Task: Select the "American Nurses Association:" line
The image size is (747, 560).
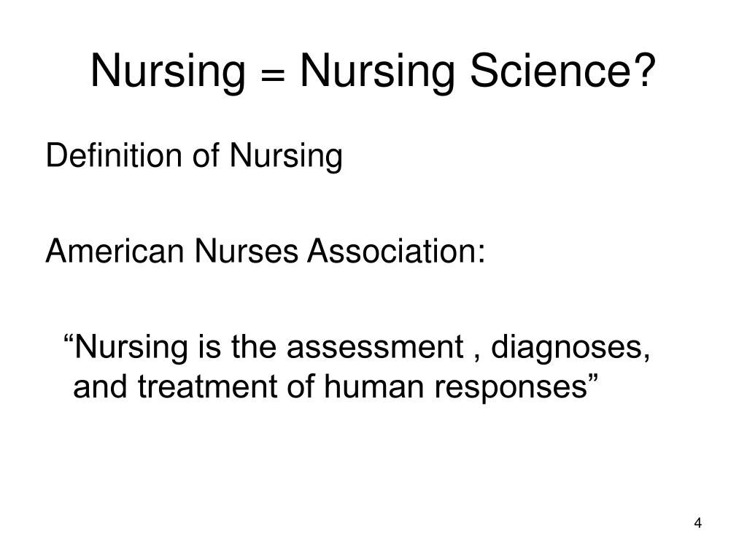Action: (266, 251)
